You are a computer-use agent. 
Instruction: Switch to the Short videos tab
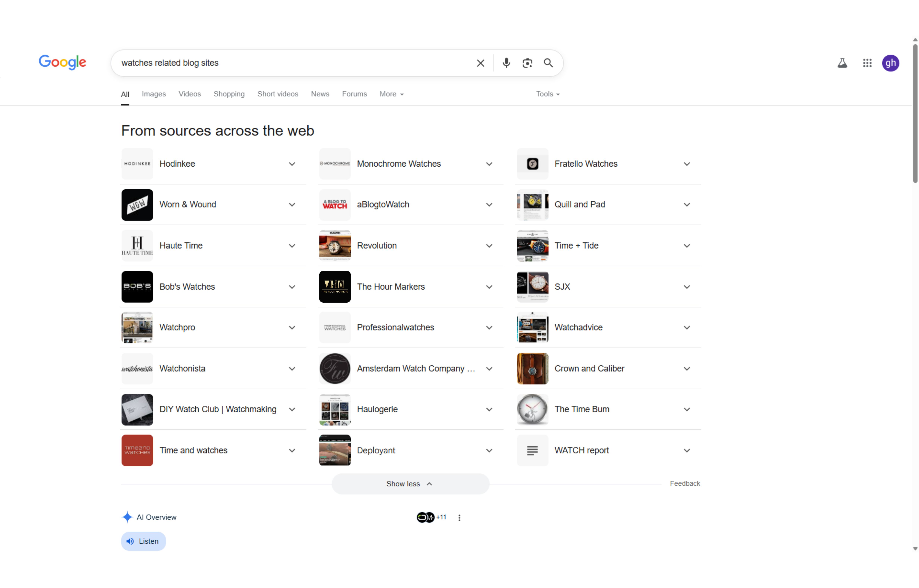click(278, 94)
